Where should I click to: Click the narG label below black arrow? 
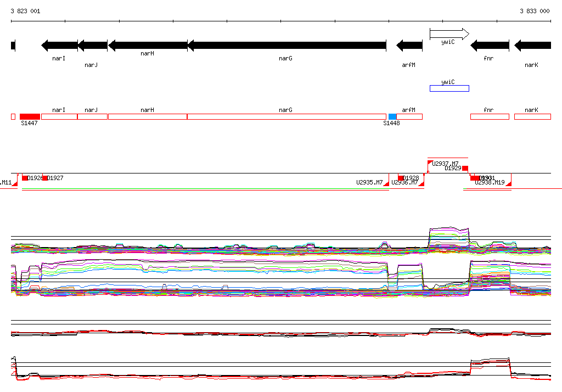pyautogui.click(x=285, y=58)
